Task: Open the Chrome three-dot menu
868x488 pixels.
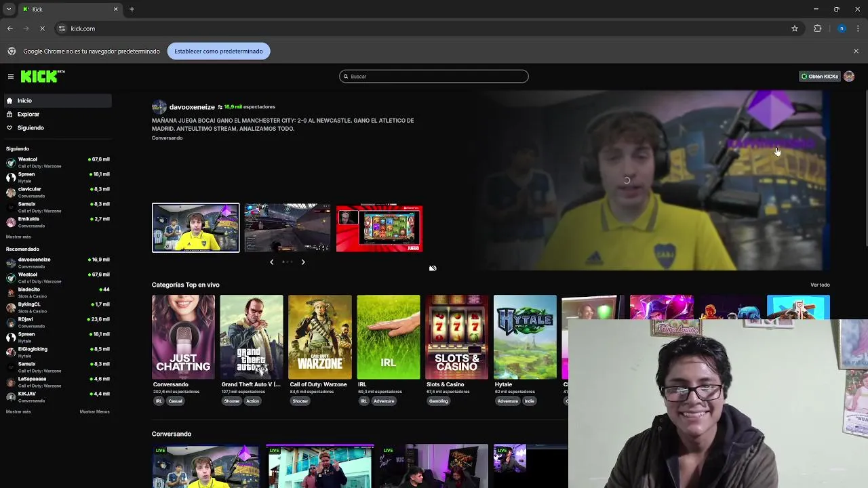Action: 859,28
